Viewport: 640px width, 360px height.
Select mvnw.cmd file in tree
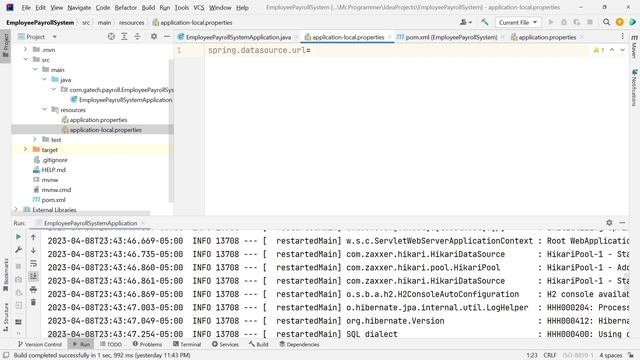click(x=52, y=190)
